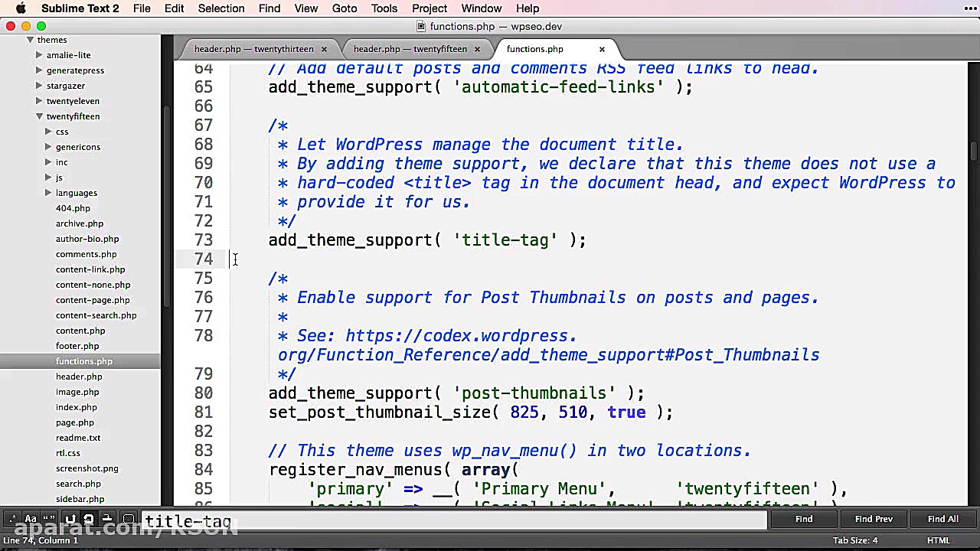This screenshot has height=551, width=980.
Task: Collapse the themes folder
Action: [30, 40]
